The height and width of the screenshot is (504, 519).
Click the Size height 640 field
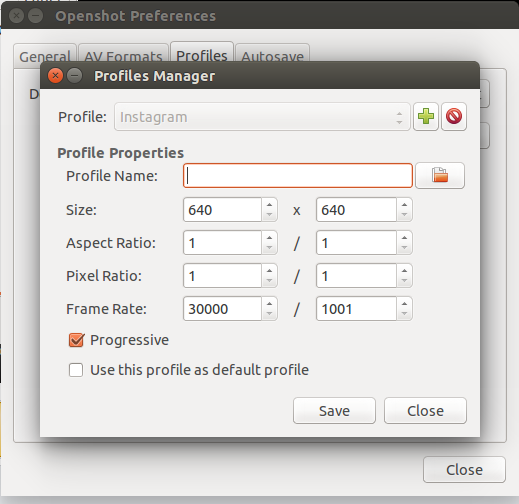point(356,210)
